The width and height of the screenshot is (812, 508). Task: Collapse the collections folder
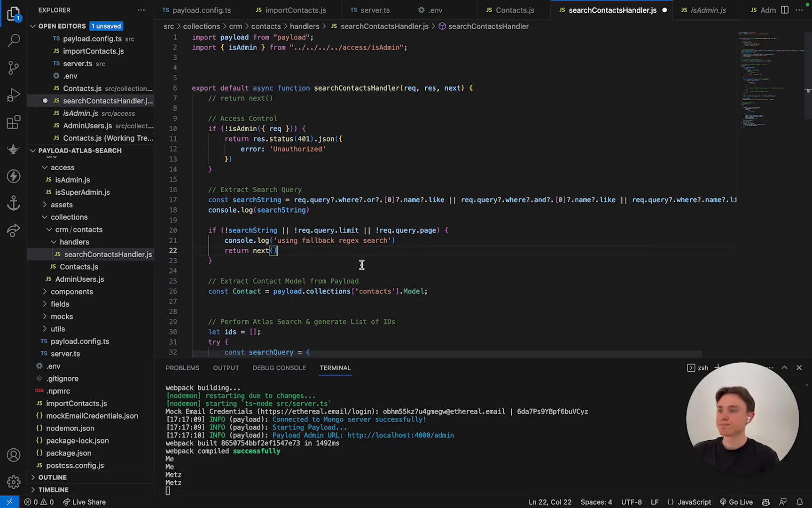[69, 217]
